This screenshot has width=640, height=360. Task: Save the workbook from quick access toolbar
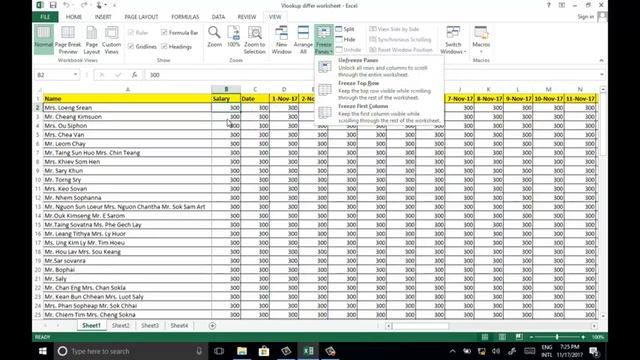click(x=53, y=5)
